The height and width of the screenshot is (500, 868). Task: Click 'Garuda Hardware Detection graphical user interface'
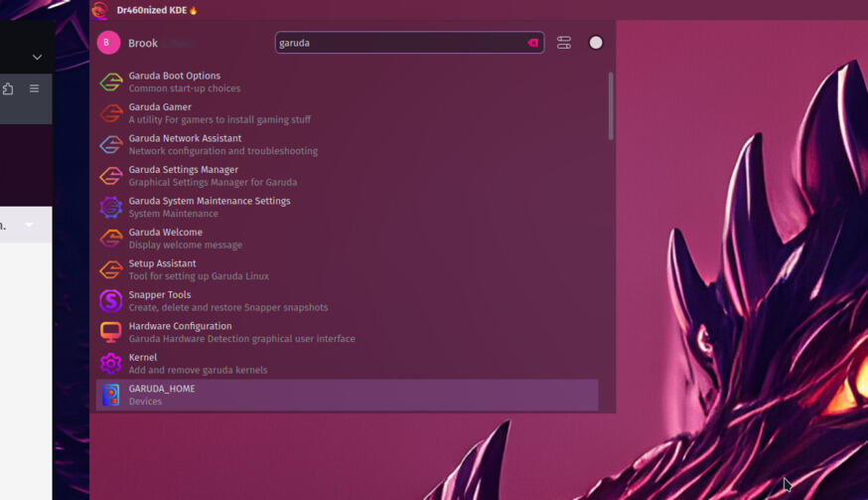click(x=242, y=339)
